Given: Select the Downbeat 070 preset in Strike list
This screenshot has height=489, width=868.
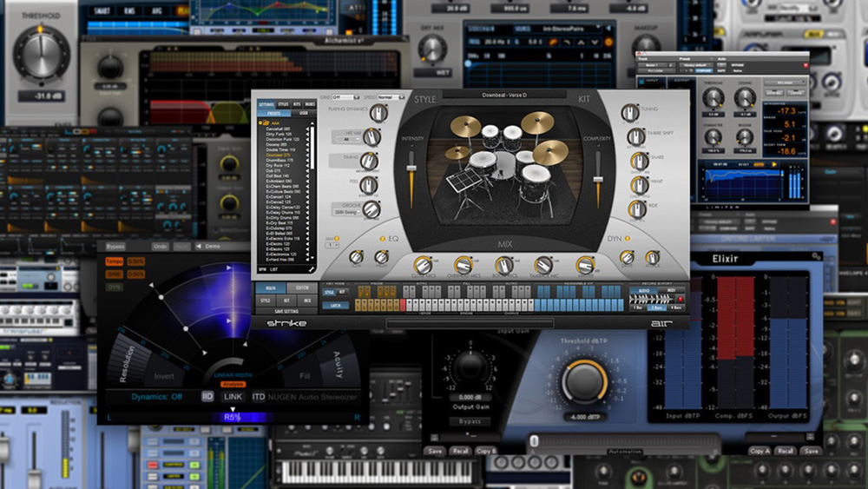Looking at the screenshot, I should pyautogui.click(x=279, y=155).
